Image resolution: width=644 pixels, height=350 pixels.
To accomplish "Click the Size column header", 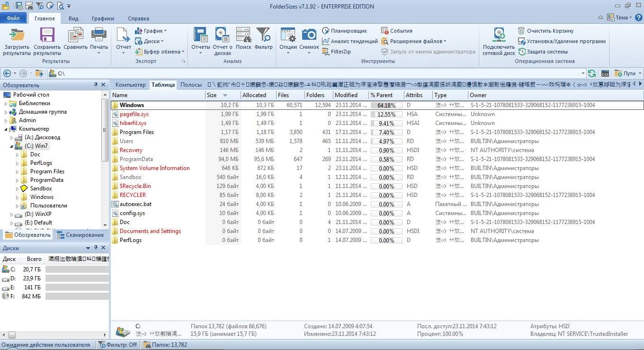I will pyautogui.click(x=223, y=95).
